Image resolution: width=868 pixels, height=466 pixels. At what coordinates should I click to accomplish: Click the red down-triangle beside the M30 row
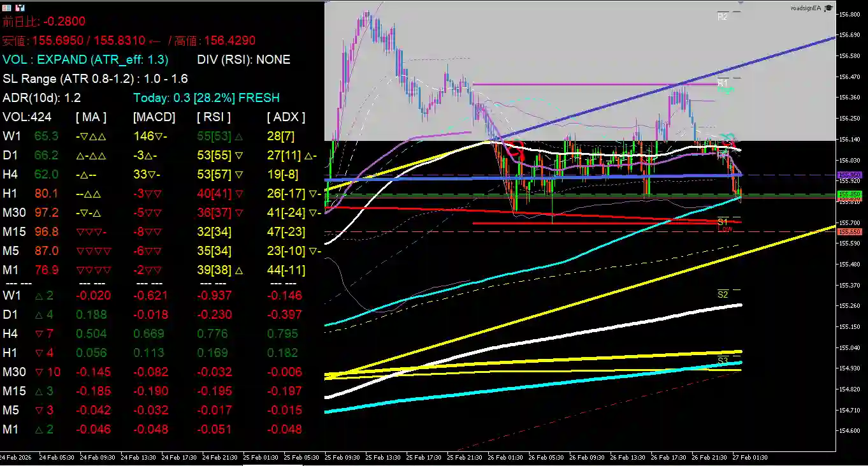tap(38, 372)
